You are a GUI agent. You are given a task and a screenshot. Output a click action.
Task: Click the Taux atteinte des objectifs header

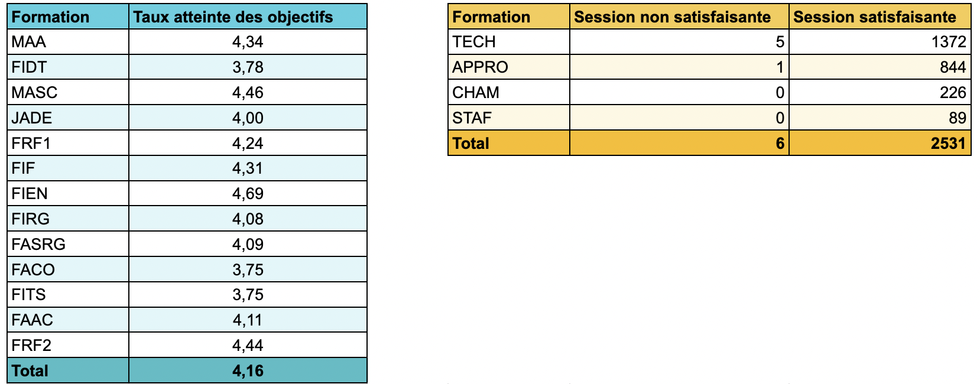(x=248, y=17)
